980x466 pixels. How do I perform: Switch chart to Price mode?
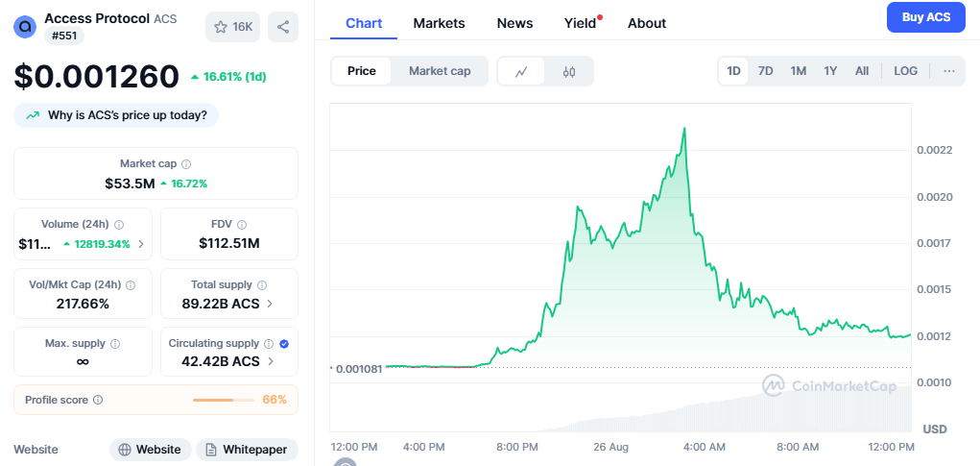[361, 71]
